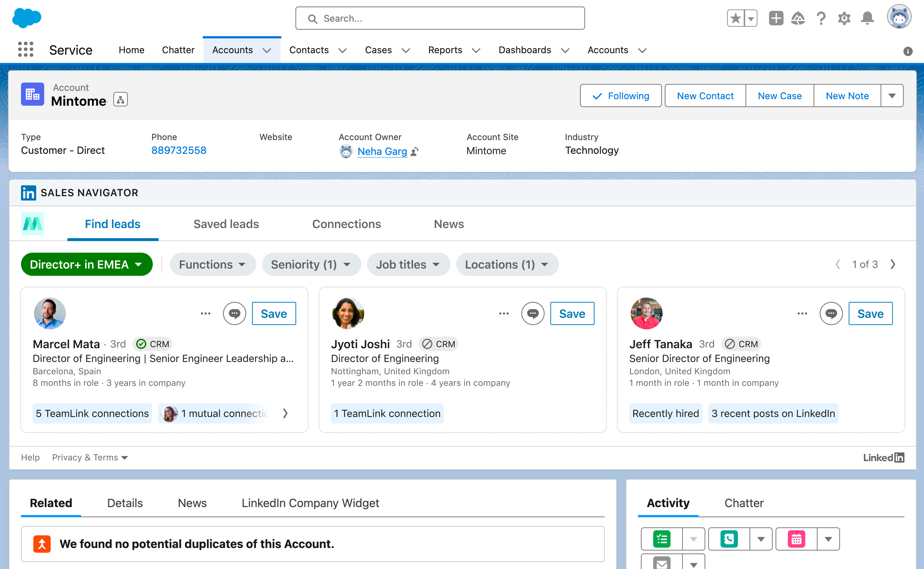The height and width of the screenshot is (569, 924).
Task: Open New Event dropdown arrow
Action: [x=828, y=539]
